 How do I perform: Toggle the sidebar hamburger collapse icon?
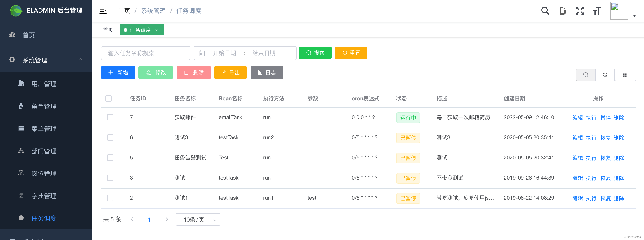pos(103,11)
